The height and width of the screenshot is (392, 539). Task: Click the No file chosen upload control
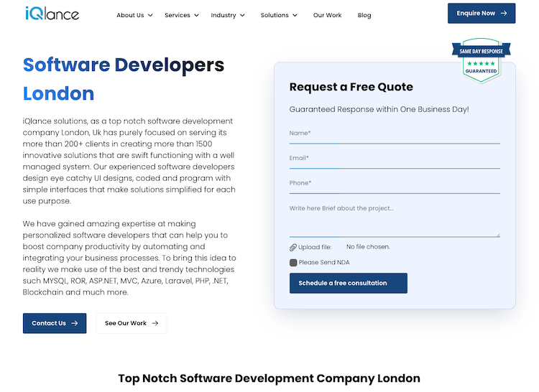[368, 247]
